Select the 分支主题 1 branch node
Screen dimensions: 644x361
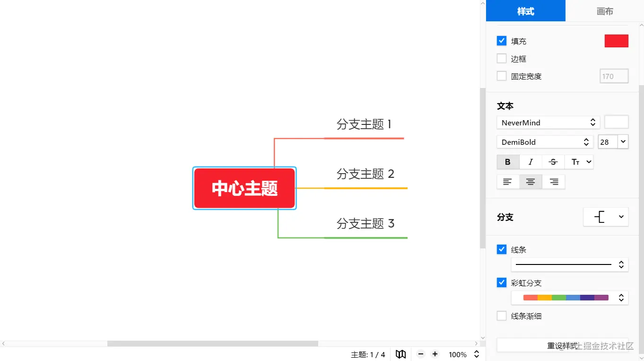tap(364, 124)
